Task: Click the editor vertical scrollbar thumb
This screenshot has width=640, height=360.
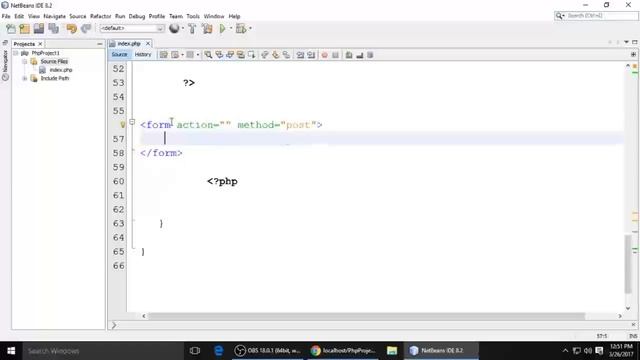Action: click(x=628, y=264)
